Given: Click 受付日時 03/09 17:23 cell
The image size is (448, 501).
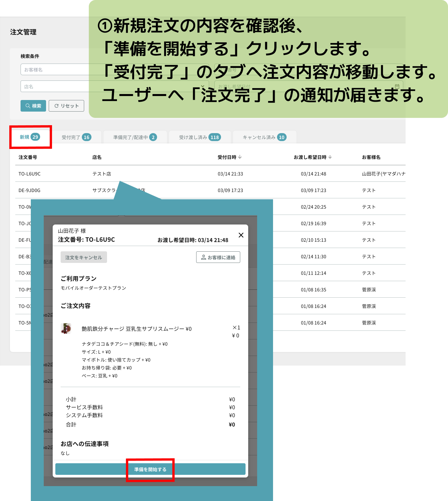Looking at the screenshot, I should tap(230, 190).
